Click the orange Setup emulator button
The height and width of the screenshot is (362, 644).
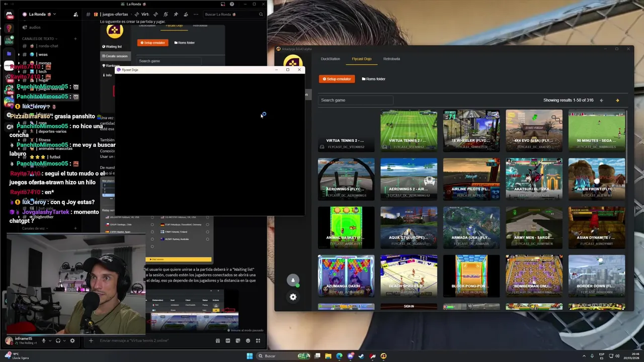[337, 79]
